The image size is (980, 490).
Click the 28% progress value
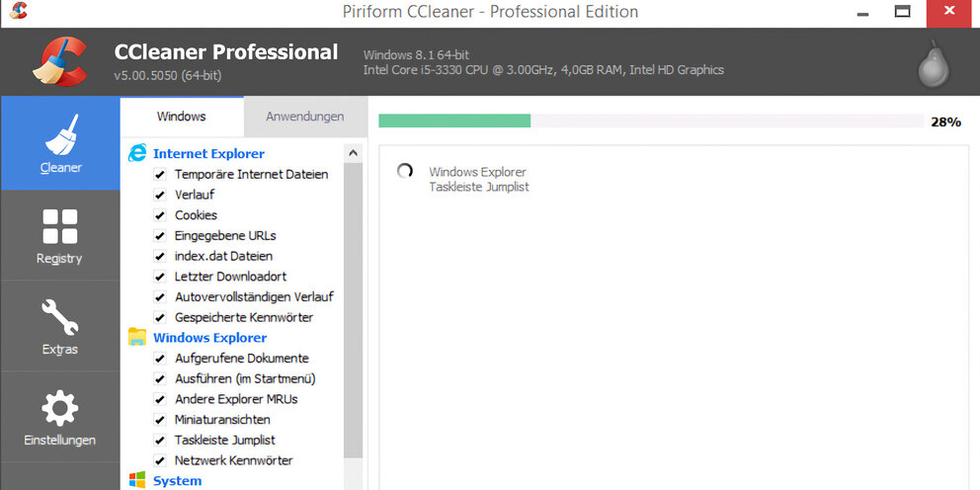point(945,122)
